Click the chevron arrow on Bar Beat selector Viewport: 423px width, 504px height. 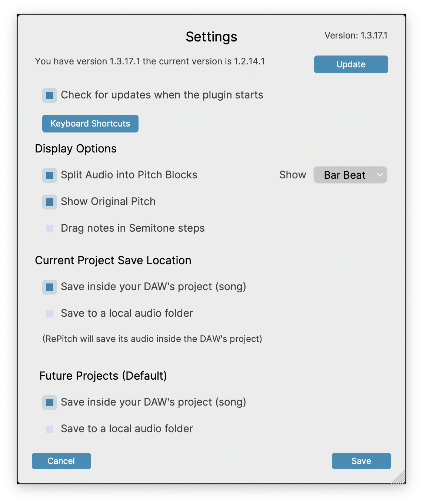(380, 175)
